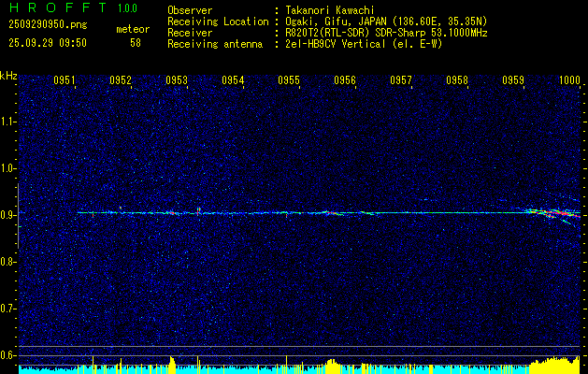Click the Receiving antenna label
Screen dimensions: 588x374
click(215, 44)
